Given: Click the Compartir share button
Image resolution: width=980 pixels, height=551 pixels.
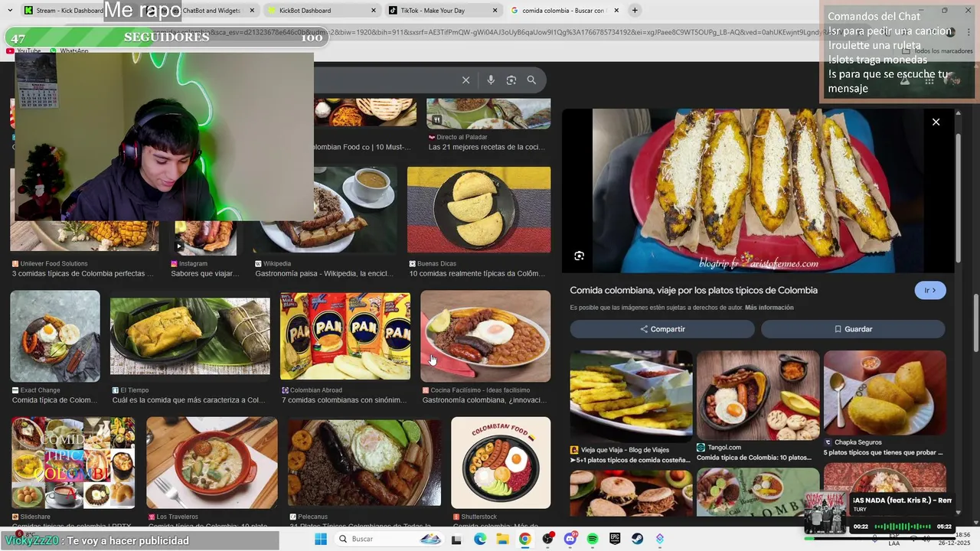Looking at the screenshot, I should pyautogui.click(x=662, y=329).
